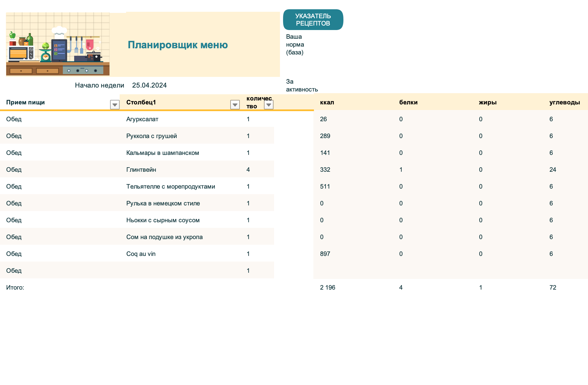This screenshot has width=588, height=385.
Task: Click the Ваша норма (база) label
Action: 295,44
